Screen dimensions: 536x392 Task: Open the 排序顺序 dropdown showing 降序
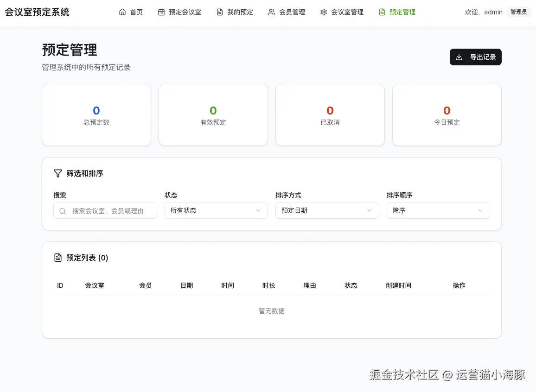click(x=438, y=210)
